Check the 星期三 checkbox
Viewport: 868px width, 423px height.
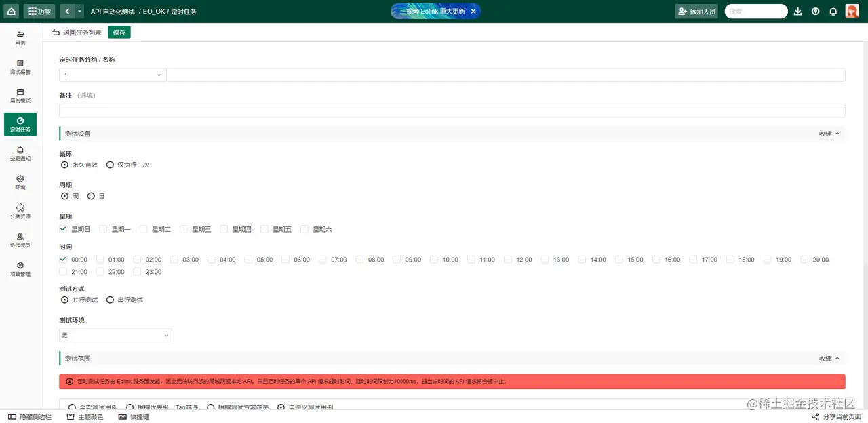(184, 229)
